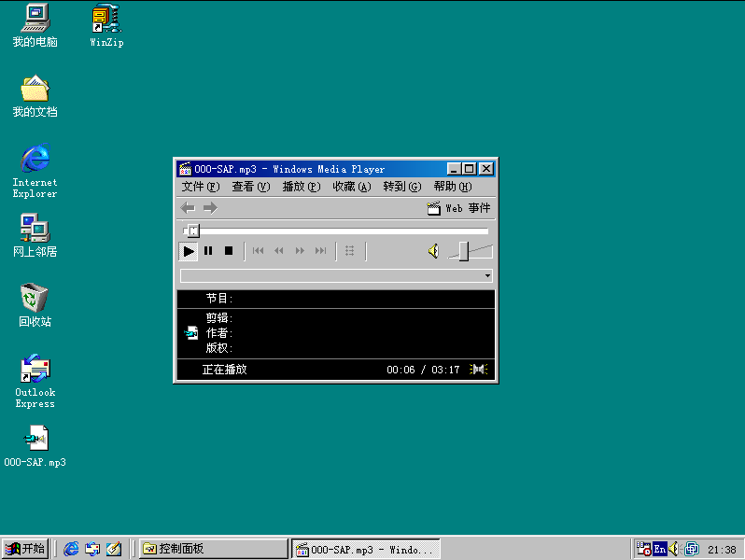Select the 我的文档 folder icon

click(35, 95)
